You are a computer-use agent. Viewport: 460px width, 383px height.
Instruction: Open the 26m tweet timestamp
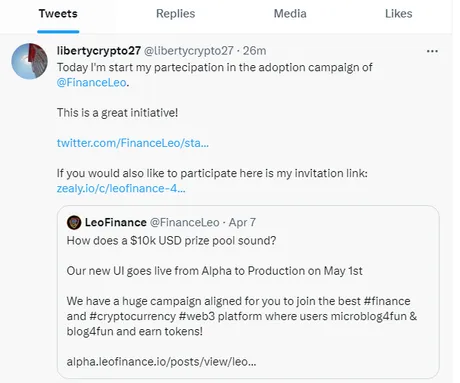click(x=254, y=51)
